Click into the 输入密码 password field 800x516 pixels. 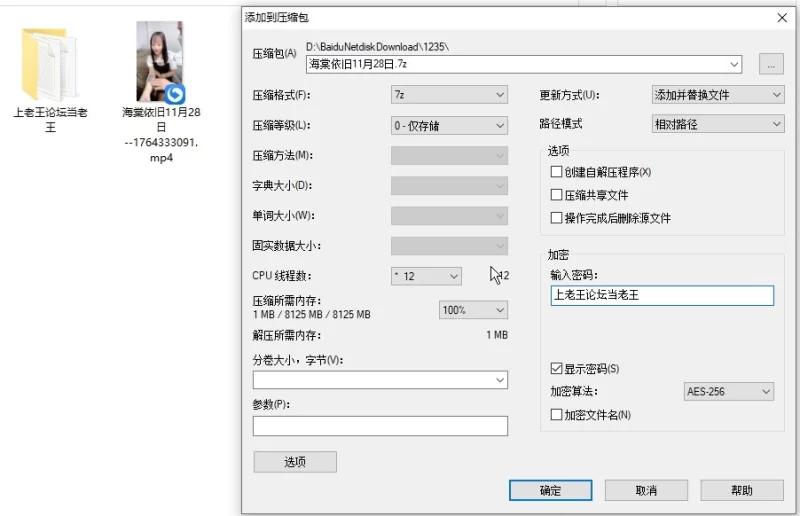tap(661, 295)
